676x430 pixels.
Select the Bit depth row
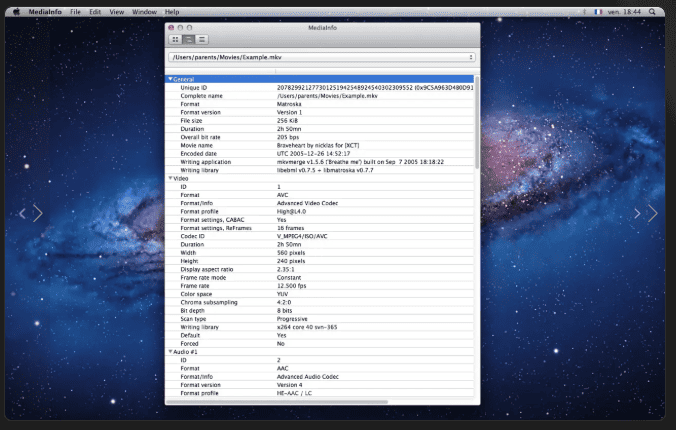click(x=319, y=311)
